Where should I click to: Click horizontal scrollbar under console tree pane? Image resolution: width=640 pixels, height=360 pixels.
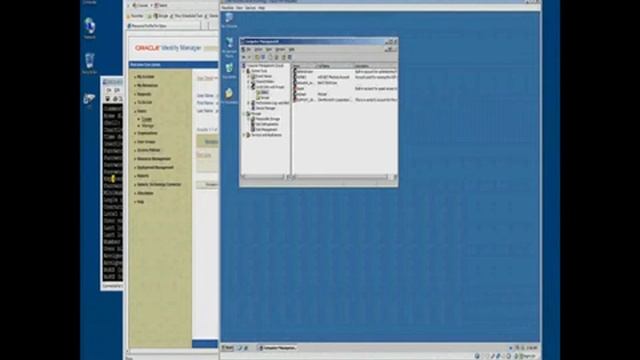click(x=264, y=177)
